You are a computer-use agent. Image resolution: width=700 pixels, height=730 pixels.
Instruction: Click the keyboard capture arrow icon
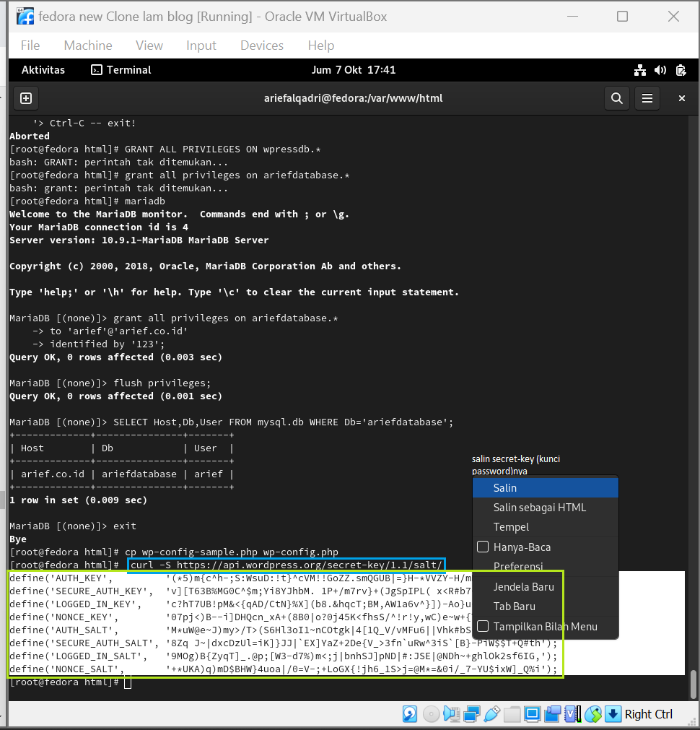pos(613,713)
